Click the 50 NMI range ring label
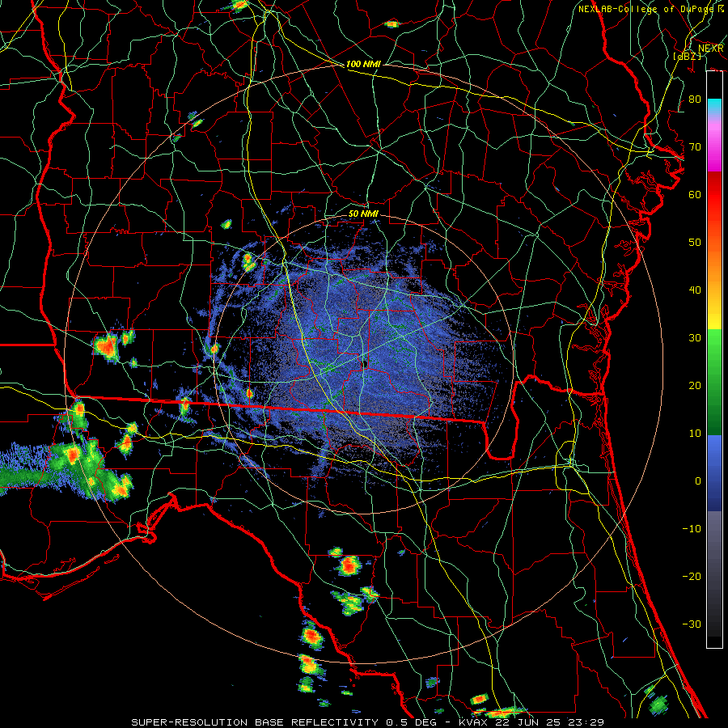This screenshot has width=728, height=728. click(363, 214)
